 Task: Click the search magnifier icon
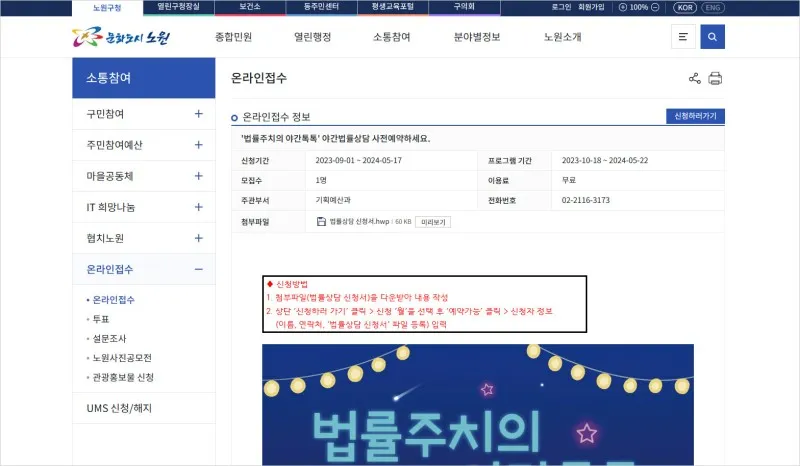(x=712, y=37)
